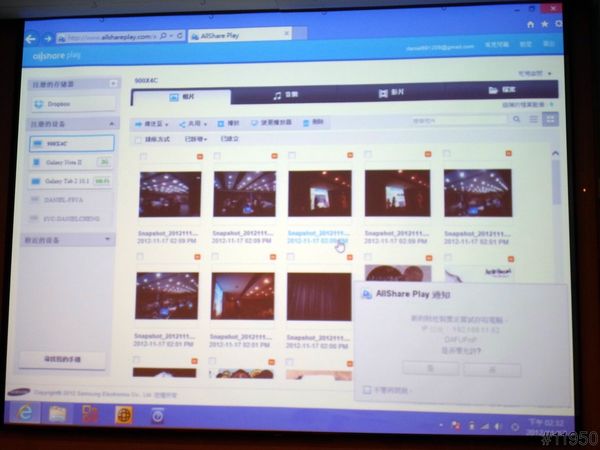Tick don't remind again in notification popup
The height and width of the screenshot is (450, 600).
367,390
